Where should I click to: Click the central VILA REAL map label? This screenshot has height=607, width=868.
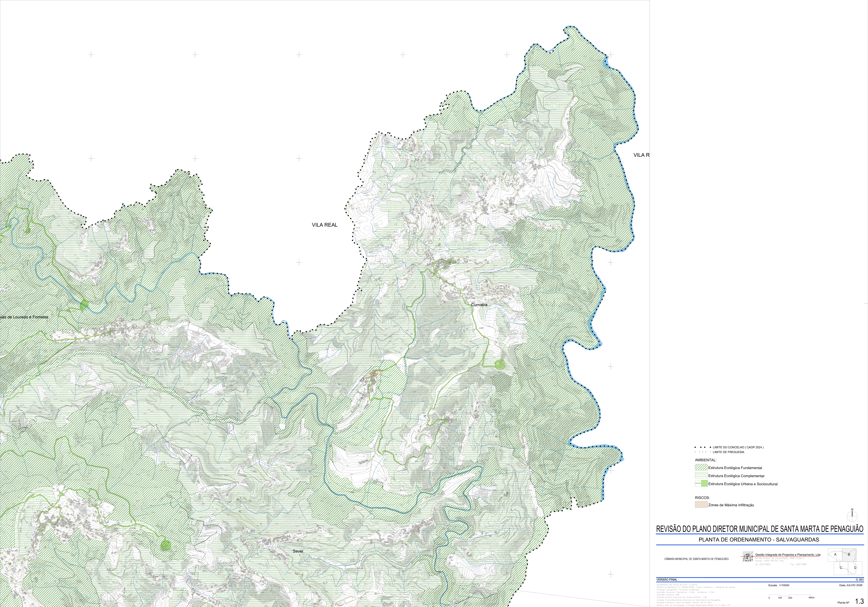coord(325,225)
